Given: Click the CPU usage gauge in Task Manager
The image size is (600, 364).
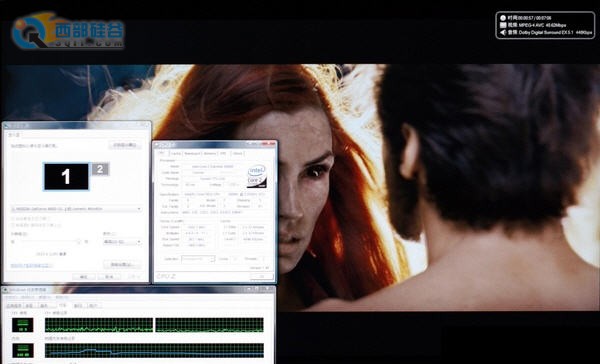Looking at the screenshot, I should click(x=23, y=325).
